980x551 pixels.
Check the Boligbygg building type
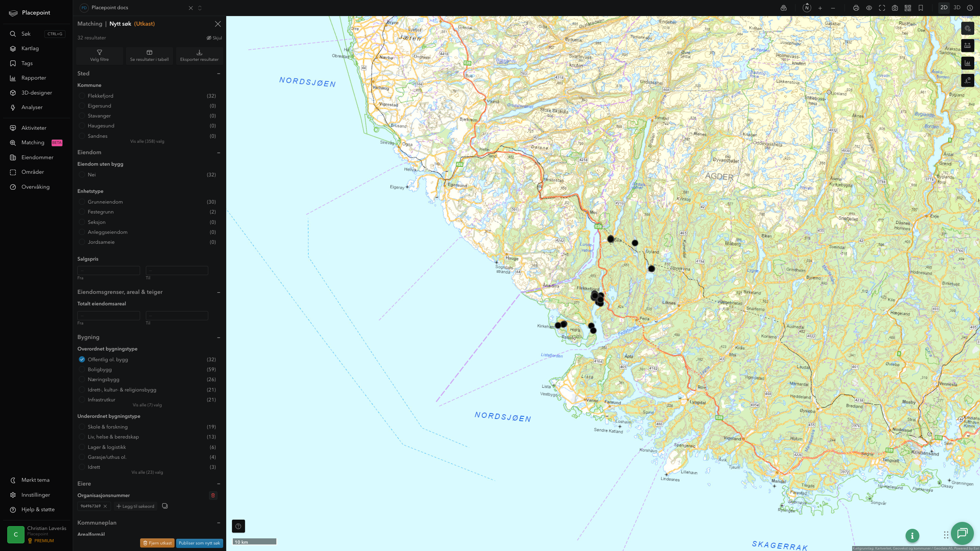[x=82, y=369]
